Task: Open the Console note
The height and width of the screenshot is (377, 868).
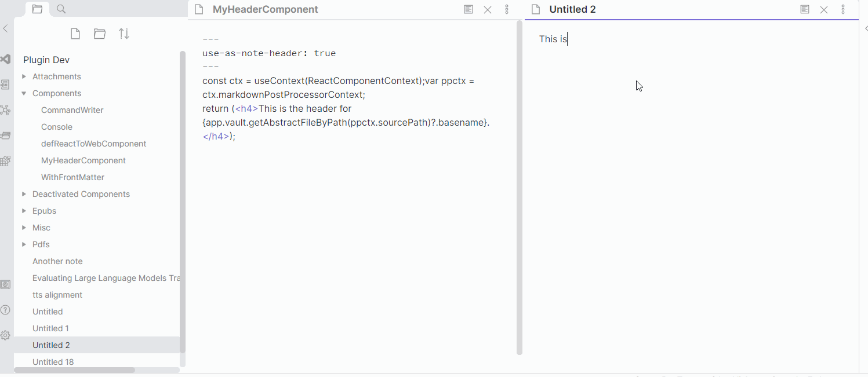Action: click(x=56, y=126)
